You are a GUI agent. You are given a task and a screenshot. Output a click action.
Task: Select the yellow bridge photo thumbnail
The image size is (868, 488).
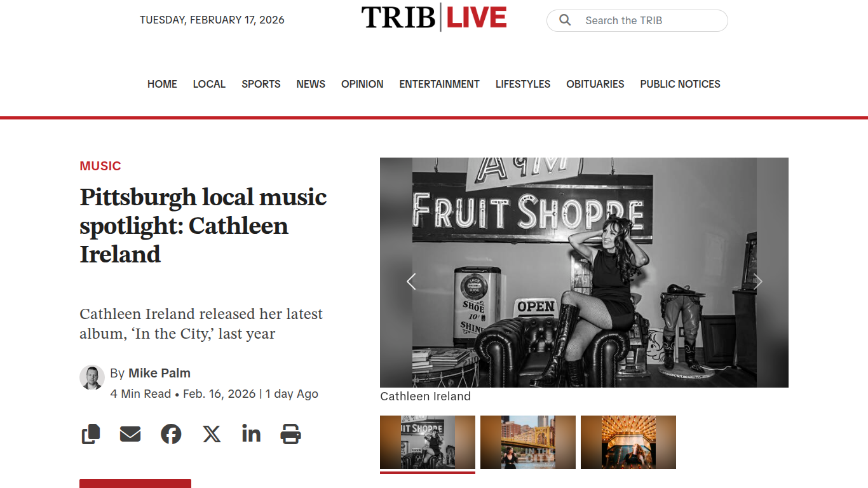click(x=528, y=442)
